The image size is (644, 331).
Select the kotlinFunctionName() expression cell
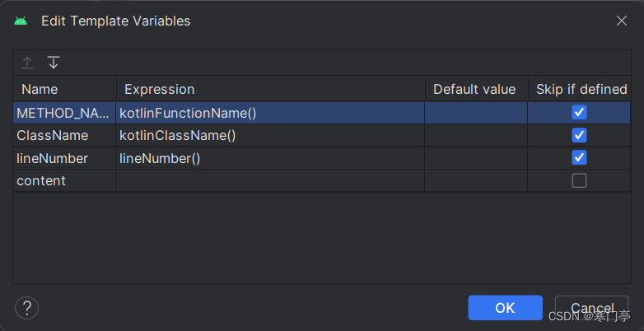click(188, 113)
